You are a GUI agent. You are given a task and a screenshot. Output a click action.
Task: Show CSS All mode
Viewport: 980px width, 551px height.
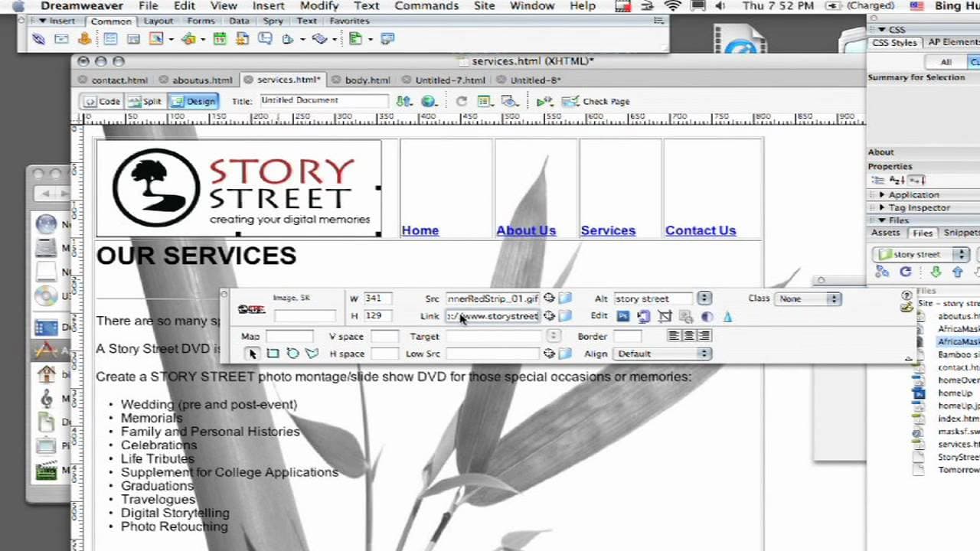[x=946, y=62]
